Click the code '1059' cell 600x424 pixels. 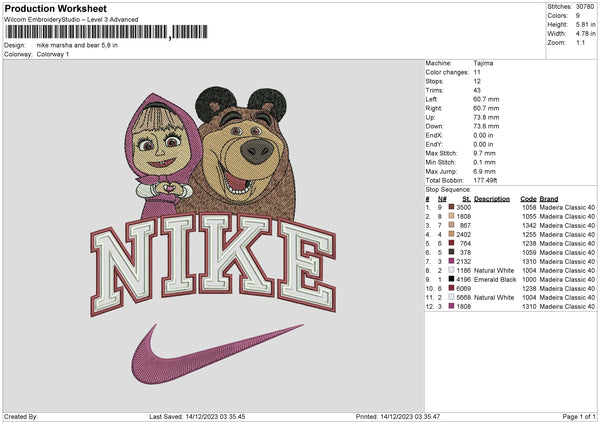529,252
